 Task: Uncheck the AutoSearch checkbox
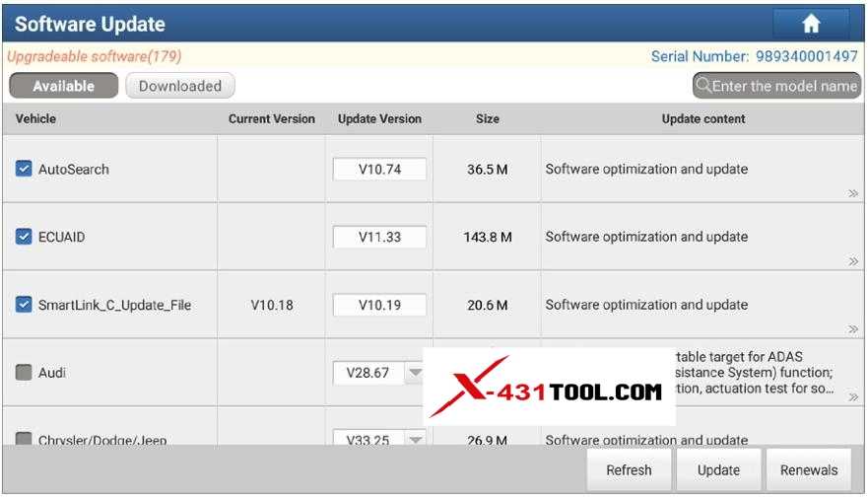point(24,169)
